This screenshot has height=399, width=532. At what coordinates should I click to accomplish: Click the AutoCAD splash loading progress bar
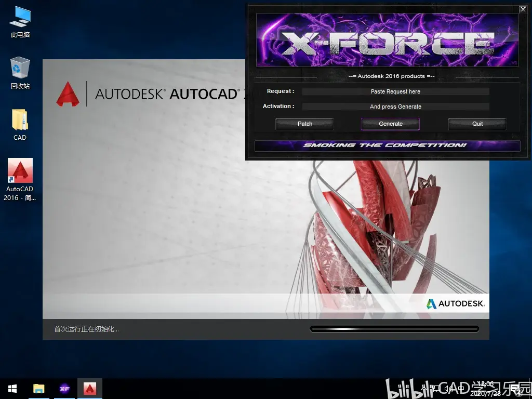point(394,329)
